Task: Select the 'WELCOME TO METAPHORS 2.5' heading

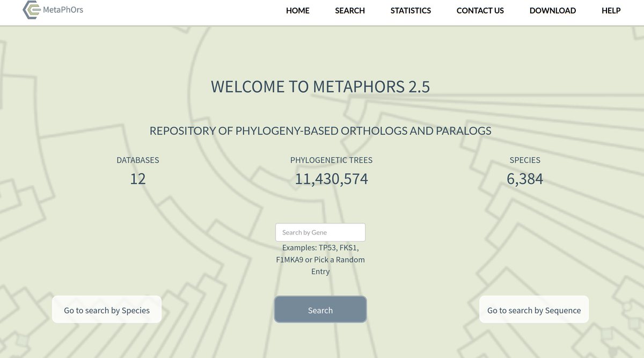Action: (x=320, y=86)
